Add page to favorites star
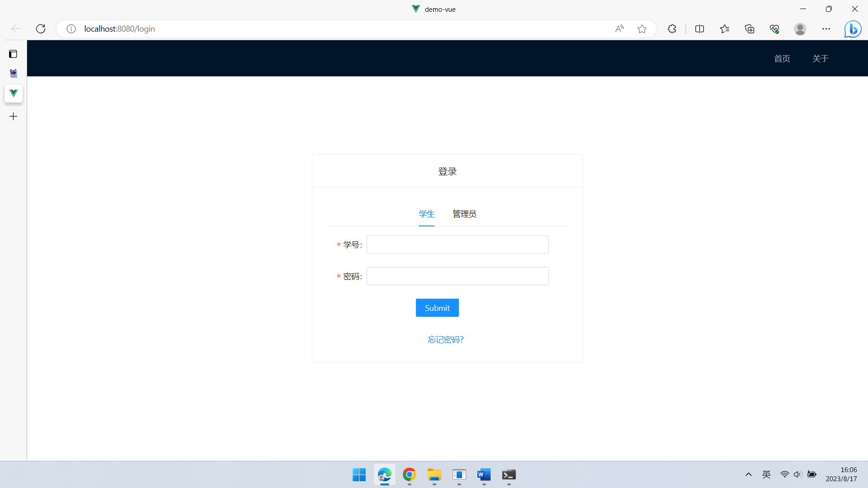 coord(642,29)
